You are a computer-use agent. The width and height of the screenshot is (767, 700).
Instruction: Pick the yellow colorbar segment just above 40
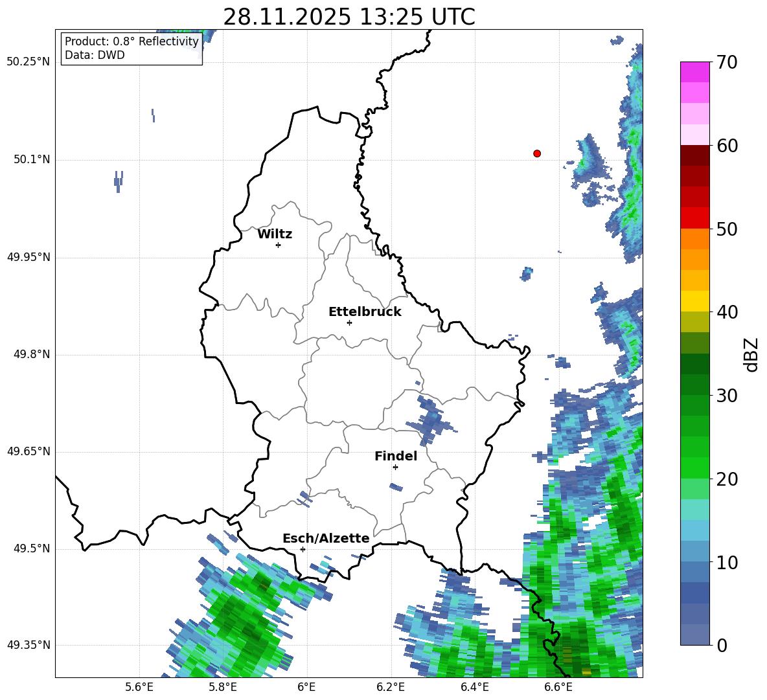coord(694,301)
